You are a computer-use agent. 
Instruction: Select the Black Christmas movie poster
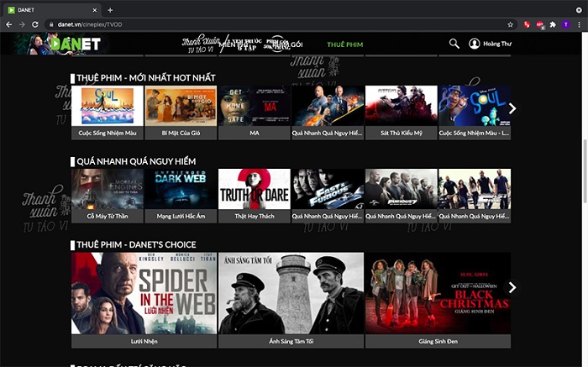(x=437, y=293)
